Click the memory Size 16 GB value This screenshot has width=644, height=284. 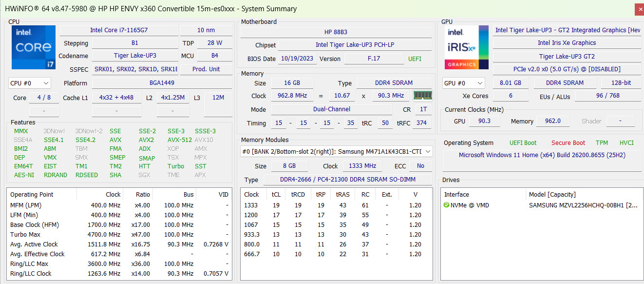point(292,83)
